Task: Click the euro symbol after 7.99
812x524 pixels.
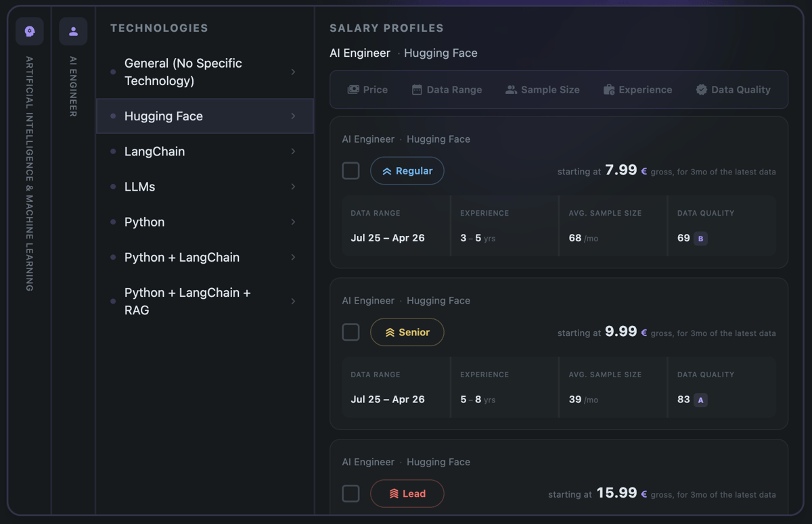Action: [644, 172]
